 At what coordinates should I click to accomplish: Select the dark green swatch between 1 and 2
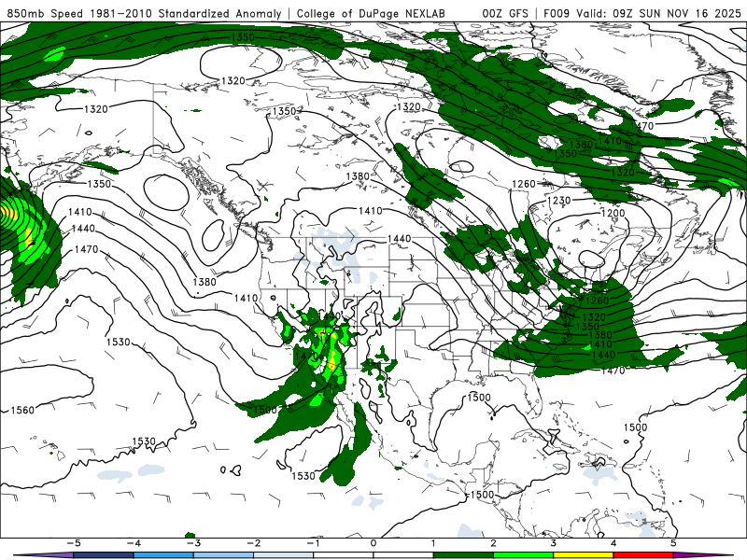[x=463, y=555]
